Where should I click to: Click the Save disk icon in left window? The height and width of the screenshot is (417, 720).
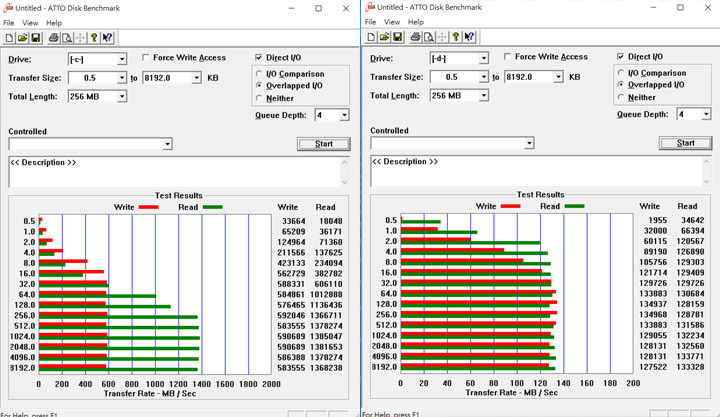click(35, 38)
